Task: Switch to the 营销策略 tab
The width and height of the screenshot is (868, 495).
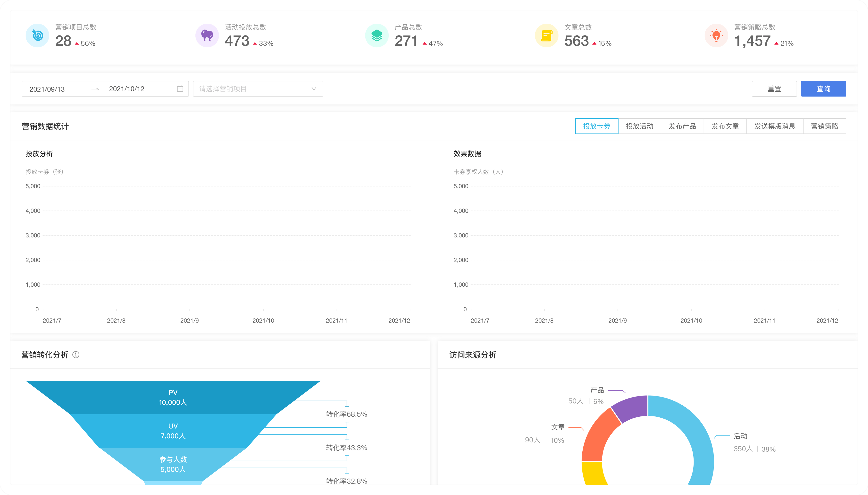Action: click(824, 126)
